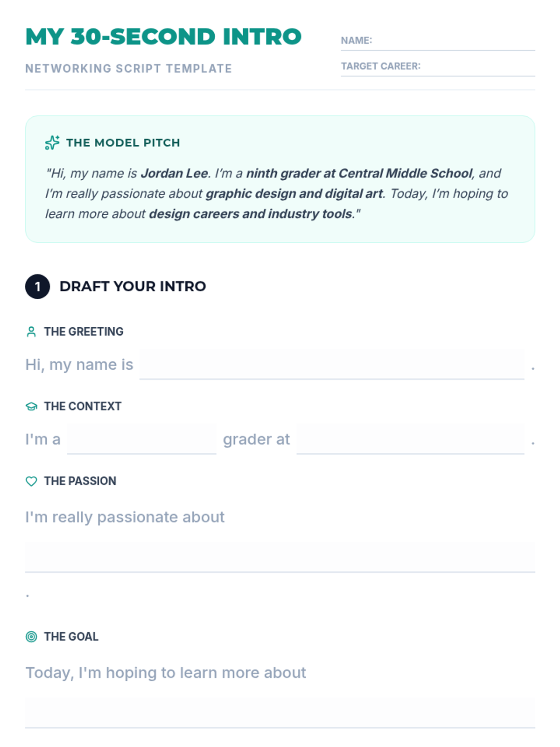Click the 'Draft Your Intro' section heading
Viewport: 560px width, 747px height.
coord(133,286)
